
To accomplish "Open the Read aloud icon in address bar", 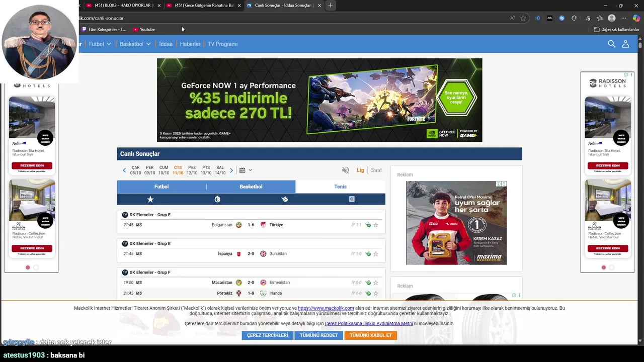I will [x=512, y=18].
